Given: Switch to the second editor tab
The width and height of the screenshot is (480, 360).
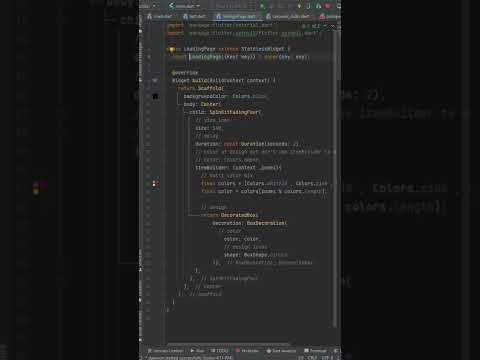Looking at the screenshot, I should (x=194, y=16).
